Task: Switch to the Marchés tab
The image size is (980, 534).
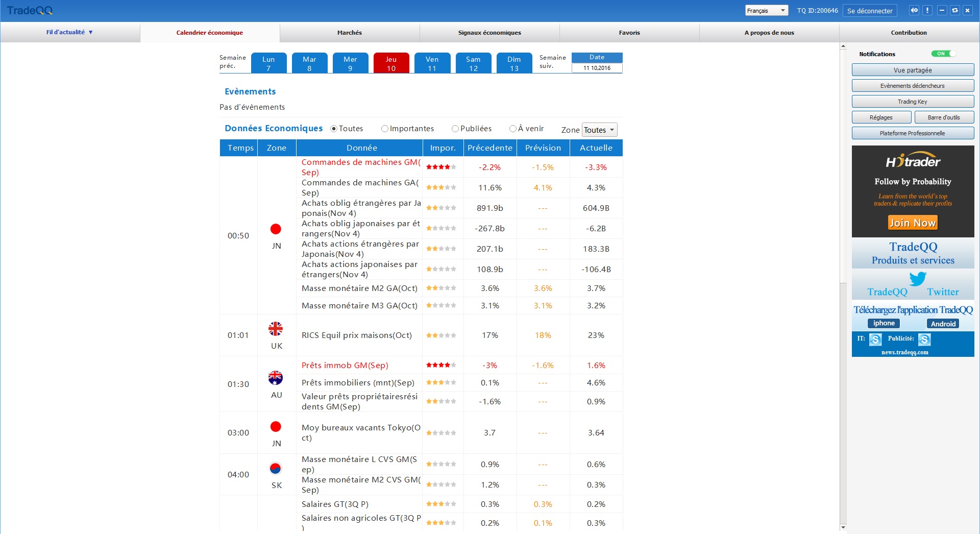Action: (x=350, y=33)
